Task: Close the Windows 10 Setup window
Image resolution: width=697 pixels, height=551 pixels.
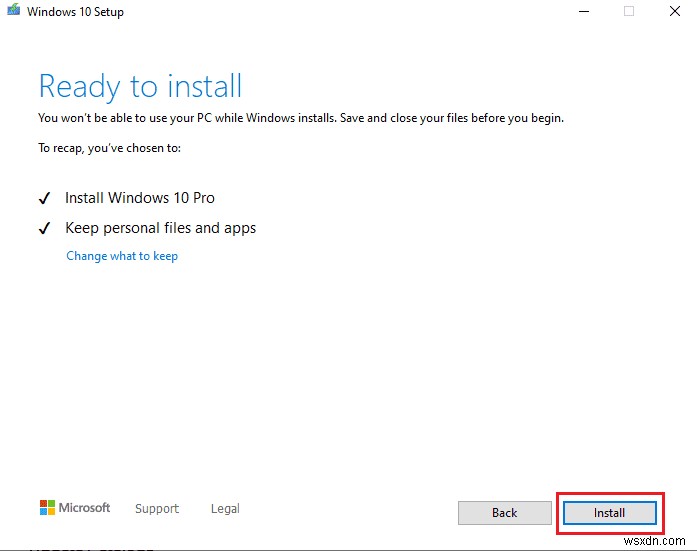Action: click(675, 11)
